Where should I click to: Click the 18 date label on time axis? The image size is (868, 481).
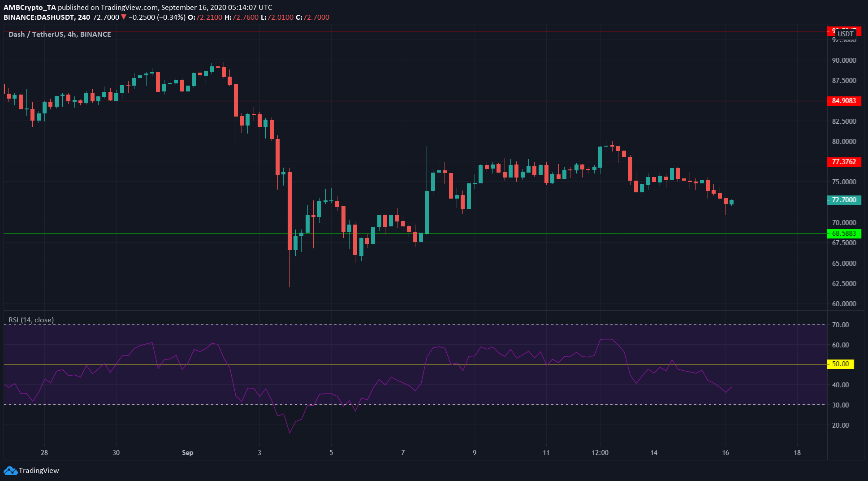797,453
